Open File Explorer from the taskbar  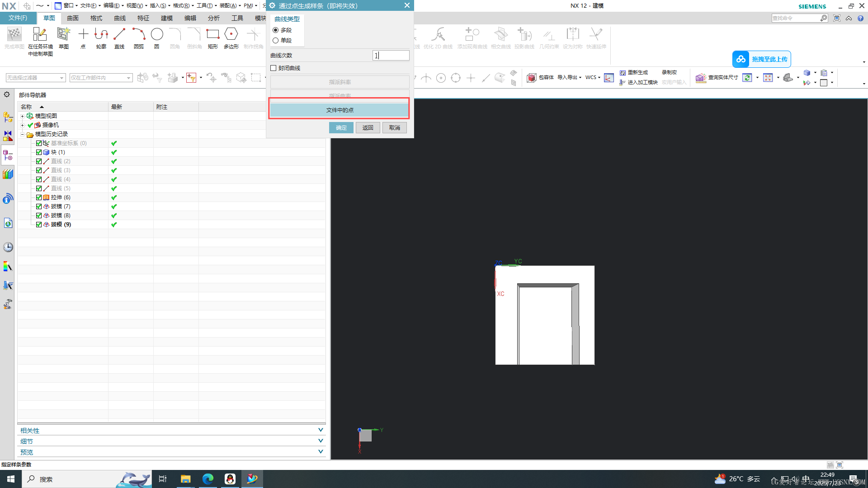click(185, 479)
